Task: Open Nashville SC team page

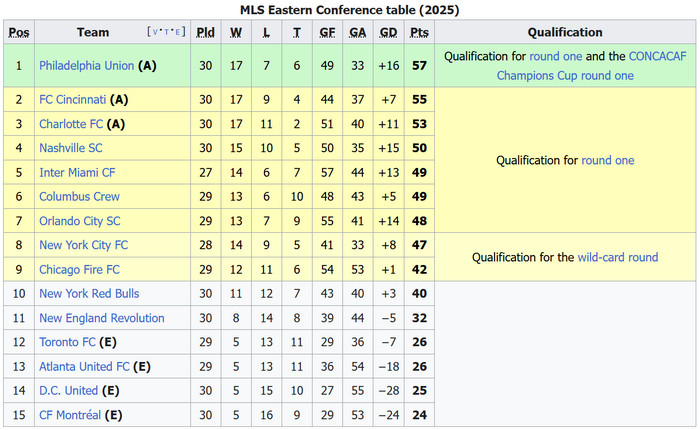Action: (70, 148)
